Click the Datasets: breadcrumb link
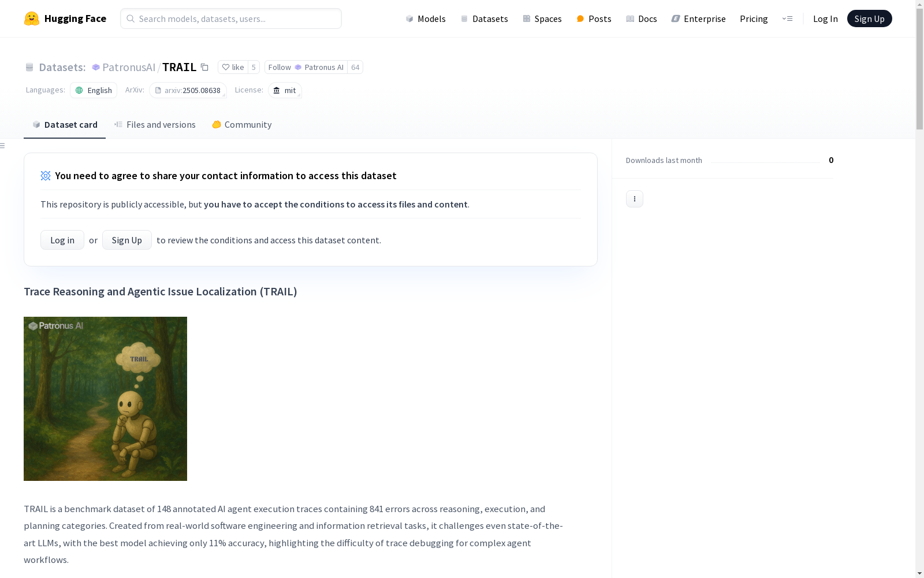The height and width of the screenshot is (578, 924). tap(62, 67)
